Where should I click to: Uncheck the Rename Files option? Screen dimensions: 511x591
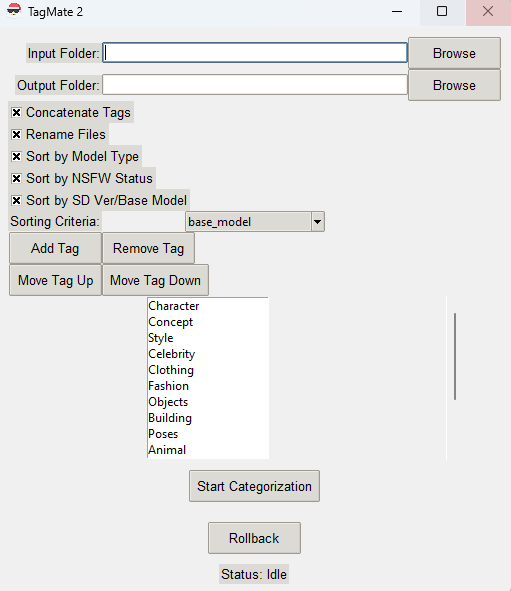[x=16, y=135]
